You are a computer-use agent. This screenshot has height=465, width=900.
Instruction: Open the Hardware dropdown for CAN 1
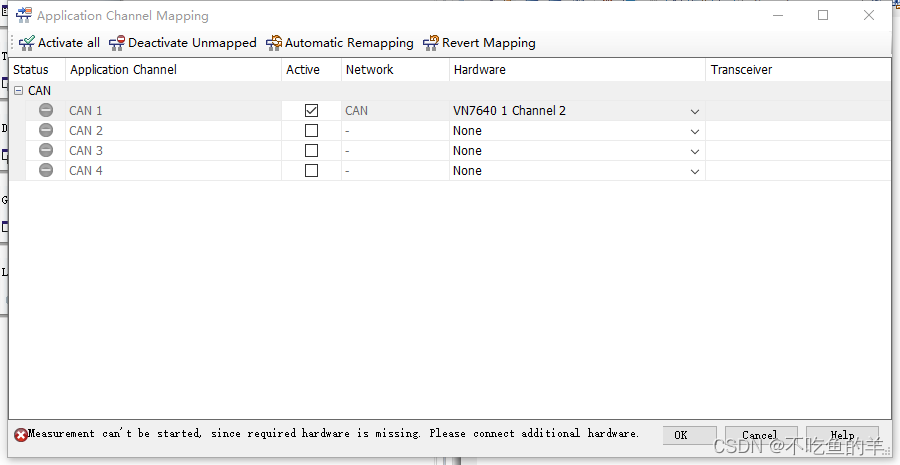click(x=695, y=111)
